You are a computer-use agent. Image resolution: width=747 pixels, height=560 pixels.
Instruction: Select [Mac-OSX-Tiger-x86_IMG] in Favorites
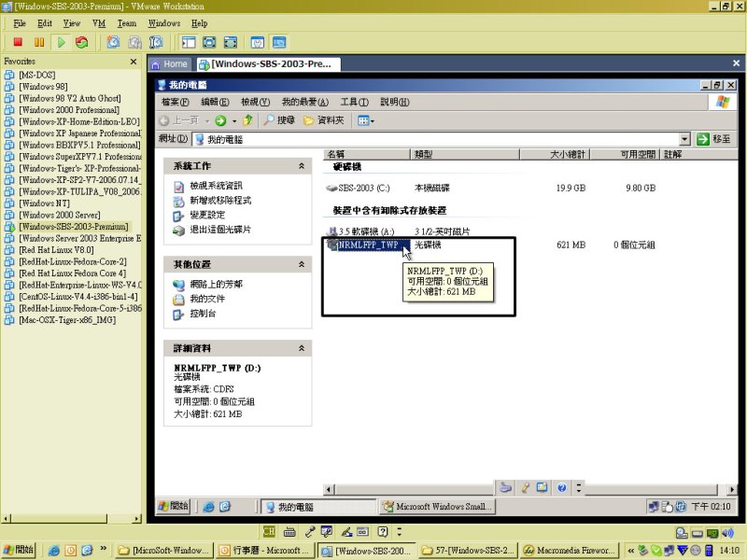[x=67, y=320]
